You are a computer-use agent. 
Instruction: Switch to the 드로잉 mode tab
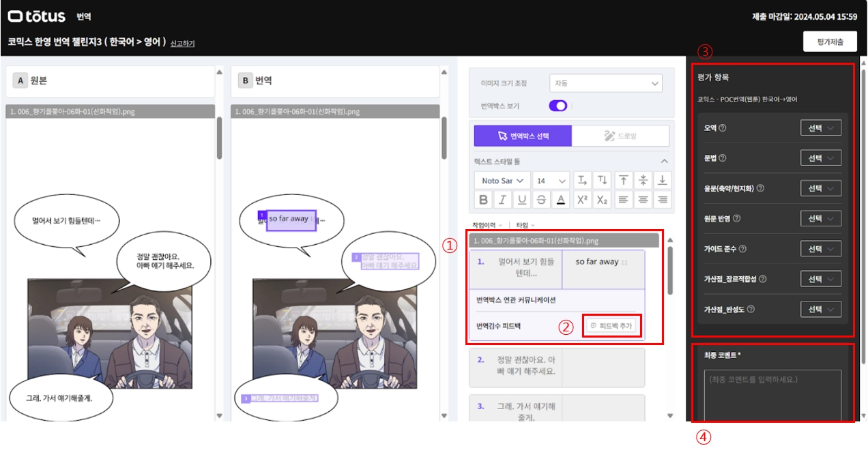coord(620,136)
